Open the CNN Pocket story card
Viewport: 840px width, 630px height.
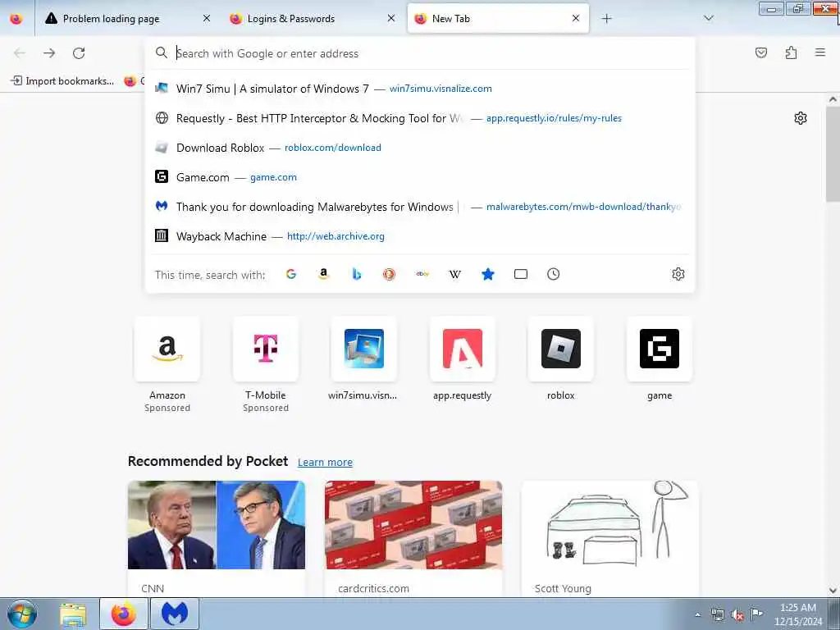(x=217, y=538)
